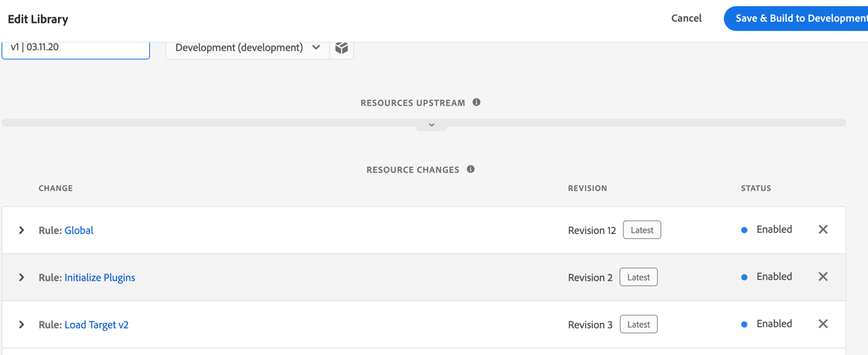Expand the Initialize Plugins rule row

[22, 277]
